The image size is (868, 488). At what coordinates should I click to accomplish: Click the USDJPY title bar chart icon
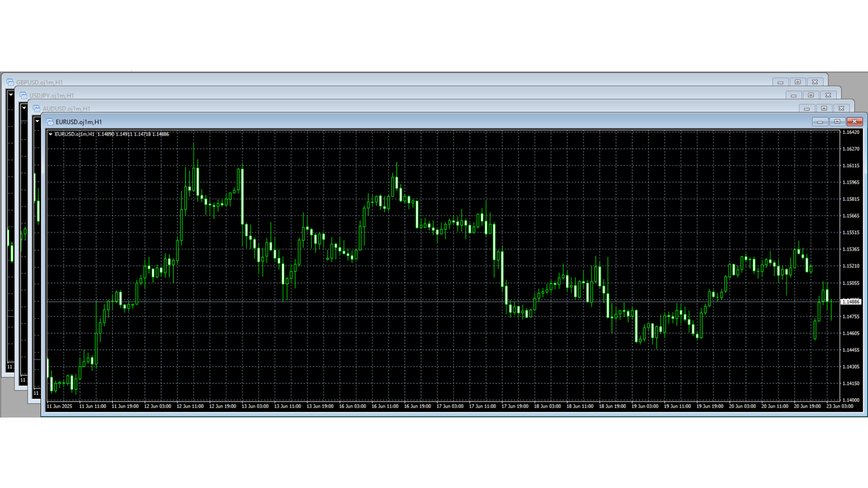pyautogui.click(x=22, y=95)
